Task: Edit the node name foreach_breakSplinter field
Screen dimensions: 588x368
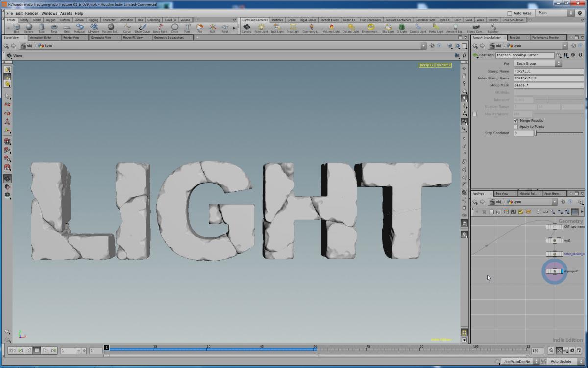Action: (x=525, y=55)
